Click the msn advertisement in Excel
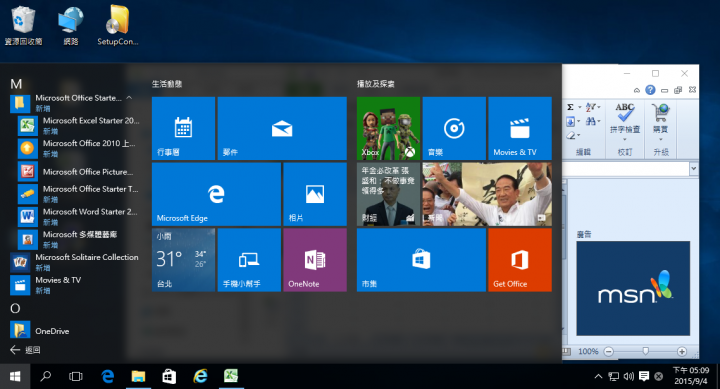 pyautogui.click(x=633, y=288)
